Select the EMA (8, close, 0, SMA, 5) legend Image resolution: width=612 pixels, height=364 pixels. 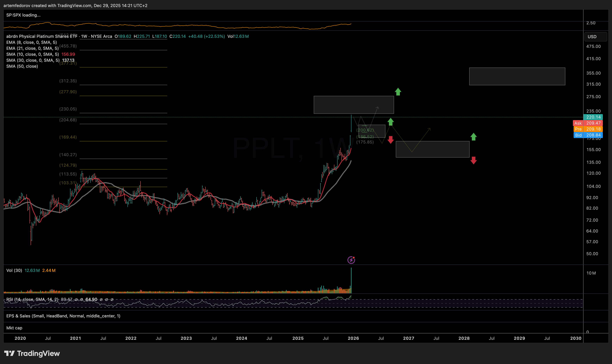32,42
